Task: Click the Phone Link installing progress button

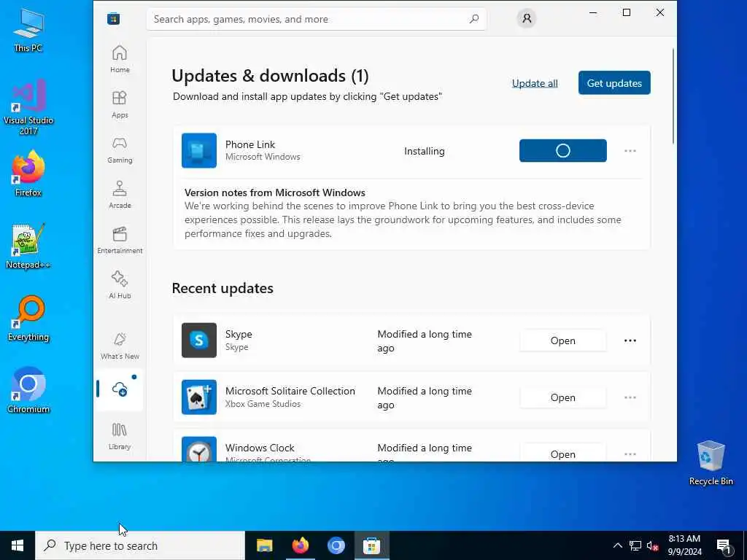Action: [x=562, y=150]
